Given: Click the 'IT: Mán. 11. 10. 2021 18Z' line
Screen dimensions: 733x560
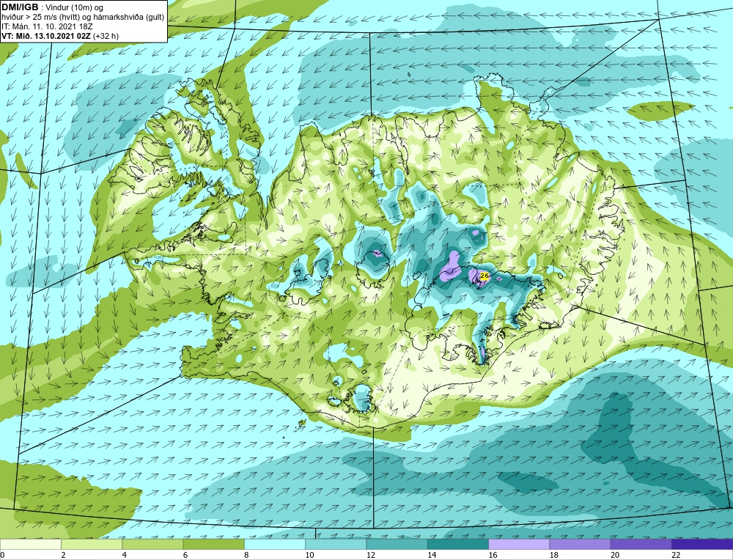Looking at the screenshot, I should 47,26.
